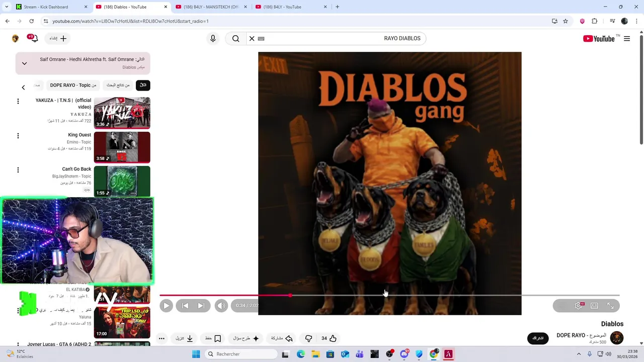The width and height of the screenshot is (644, 362).
Task: Open DOPE RAYO channel avatar
Action: tap(617, 338)
